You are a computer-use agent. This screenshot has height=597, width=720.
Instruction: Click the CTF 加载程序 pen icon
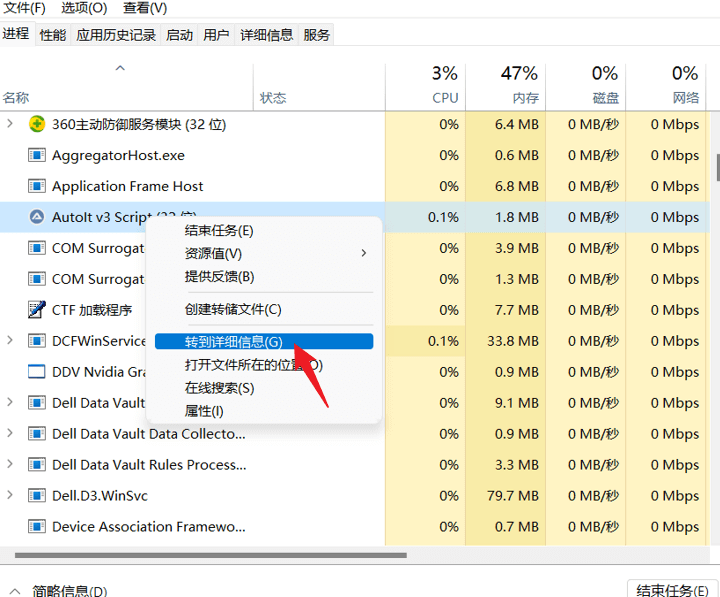tap(37, 310)
